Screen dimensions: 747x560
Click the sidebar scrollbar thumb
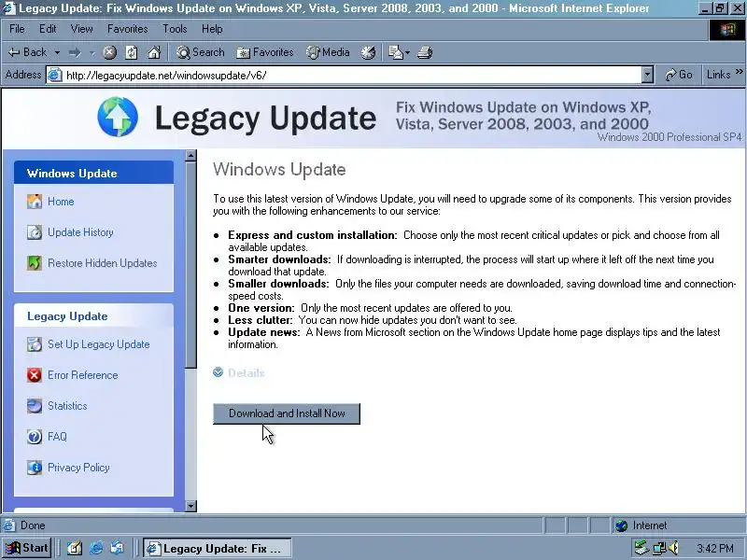point(190,265)
